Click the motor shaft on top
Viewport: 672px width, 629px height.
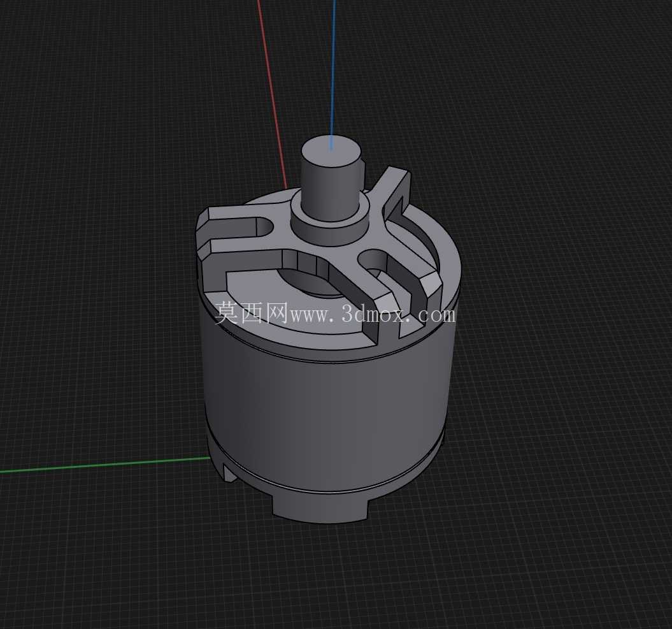click(331, 178)
